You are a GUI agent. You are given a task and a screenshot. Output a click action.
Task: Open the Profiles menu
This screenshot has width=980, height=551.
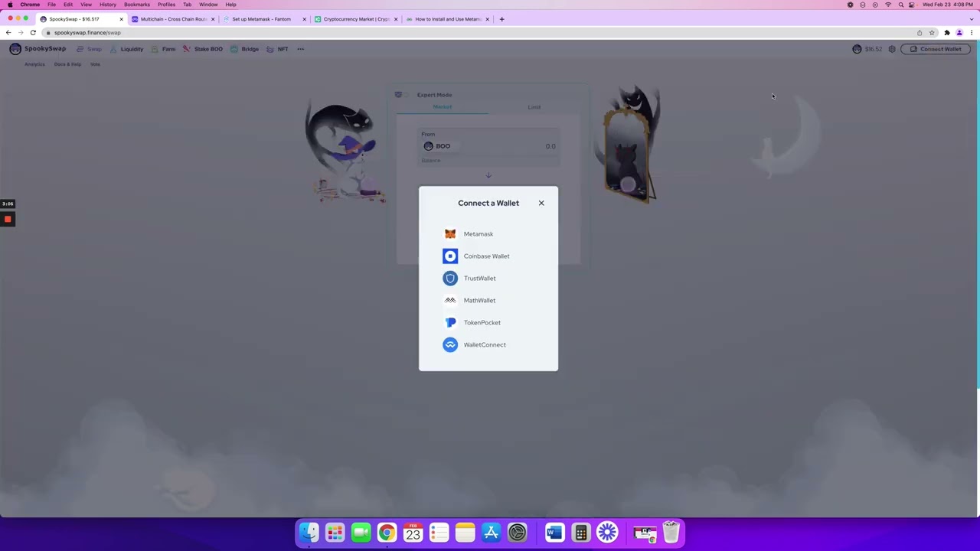pos(166,5)
